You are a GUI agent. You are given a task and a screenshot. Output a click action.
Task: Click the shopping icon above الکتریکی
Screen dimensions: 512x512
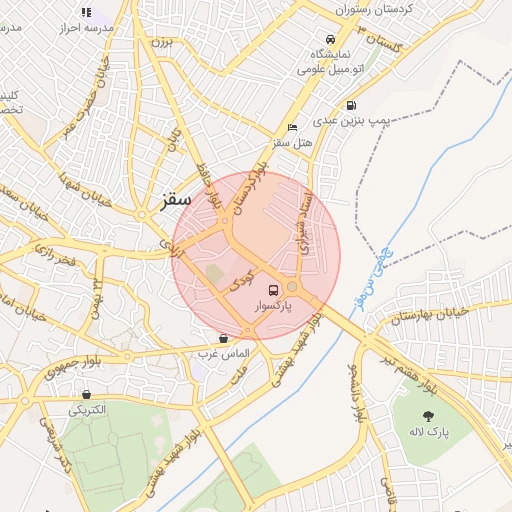coord(86,395)
